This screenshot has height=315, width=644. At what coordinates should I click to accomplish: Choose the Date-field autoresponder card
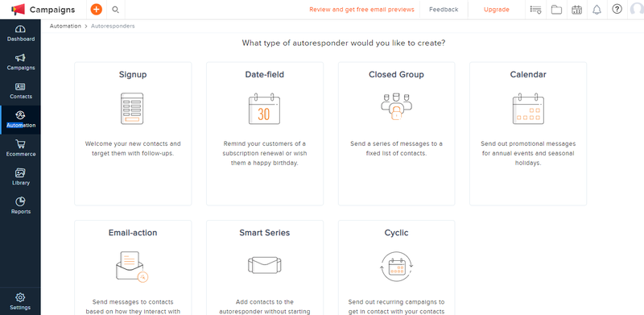click(x=265, y=134)
